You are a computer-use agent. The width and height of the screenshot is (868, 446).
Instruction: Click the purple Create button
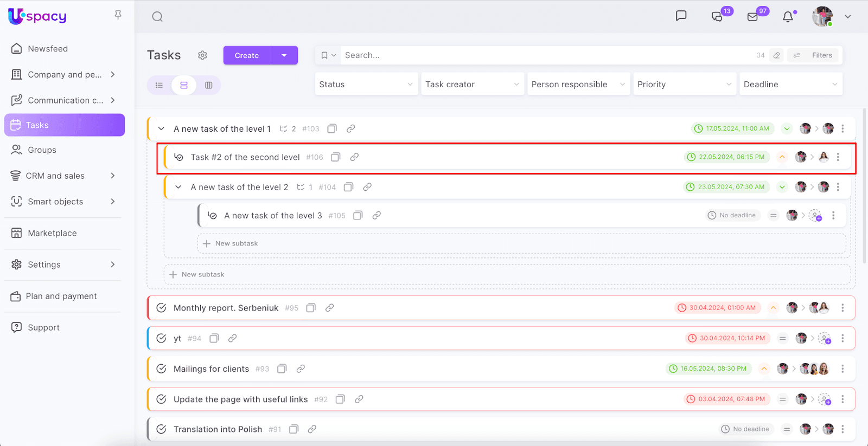247,55
